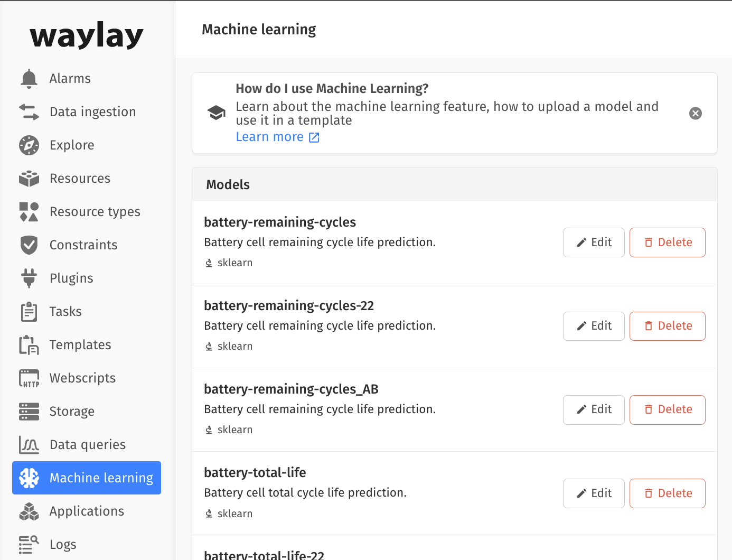
Task: Select the Resource types shapes icon
Action: tap(29, 211)
